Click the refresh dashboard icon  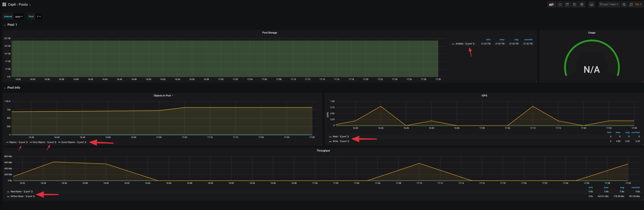[631, 4]
